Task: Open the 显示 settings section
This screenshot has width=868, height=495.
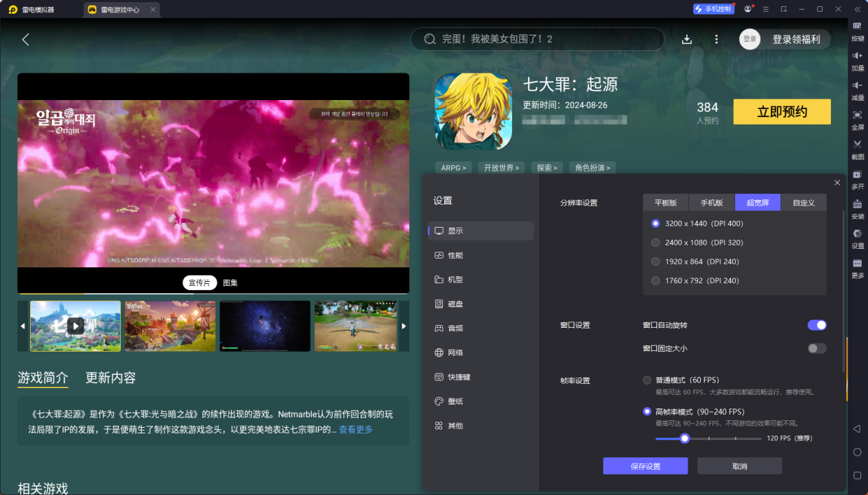Action: tap(481, 231)
